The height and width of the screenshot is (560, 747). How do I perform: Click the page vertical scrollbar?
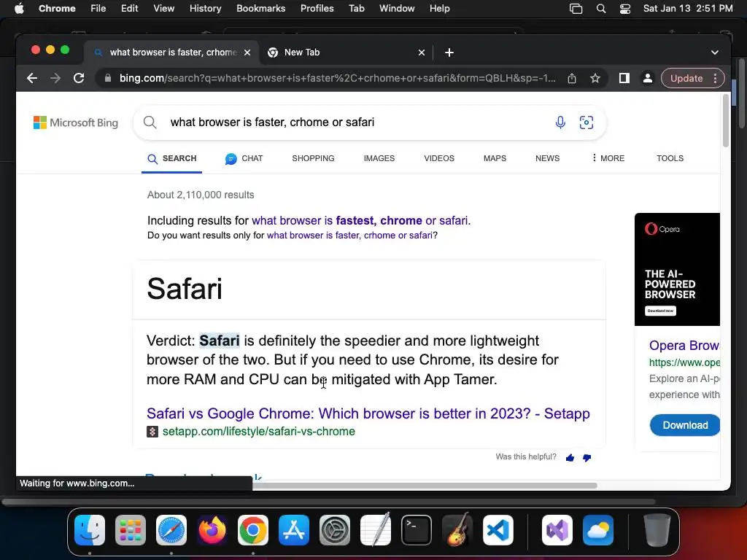(726, 120)
